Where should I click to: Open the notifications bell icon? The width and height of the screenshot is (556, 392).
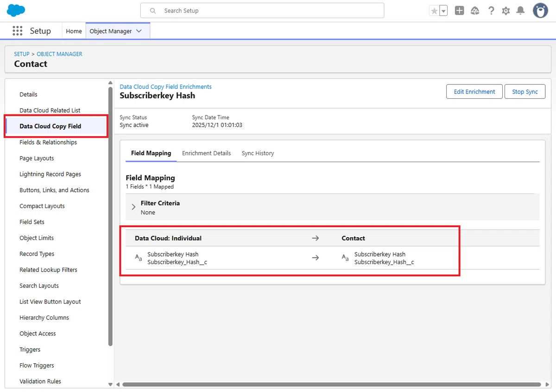[521, 11]
